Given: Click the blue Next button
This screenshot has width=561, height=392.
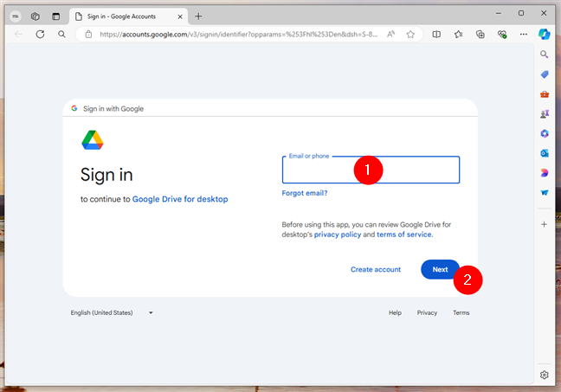Looking at the screenshot, I should coord(440,270).
